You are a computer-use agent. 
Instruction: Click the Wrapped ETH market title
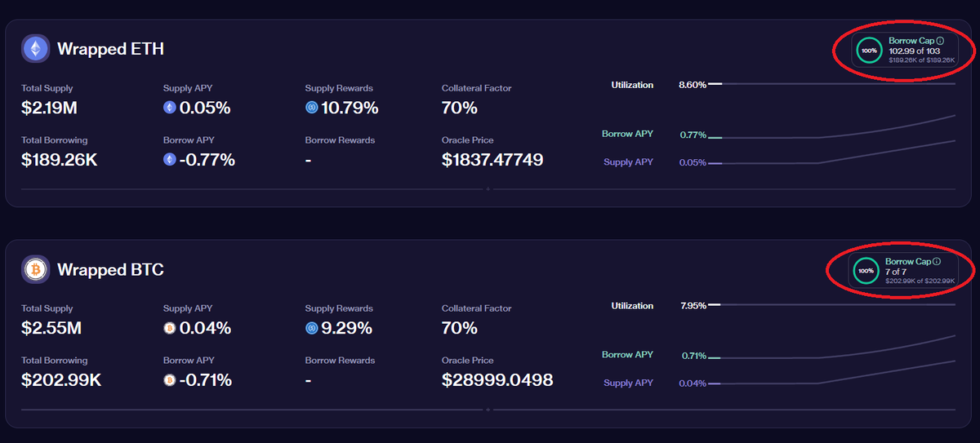(110, 49)
